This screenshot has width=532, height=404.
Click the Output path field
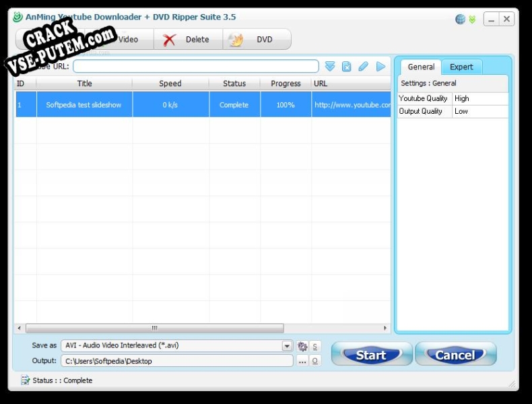(177, 361)
